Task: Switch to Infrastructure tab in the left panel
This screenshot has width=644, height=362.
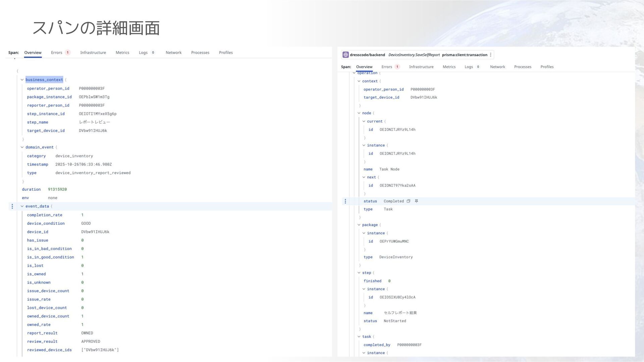Action: (93, 53)
